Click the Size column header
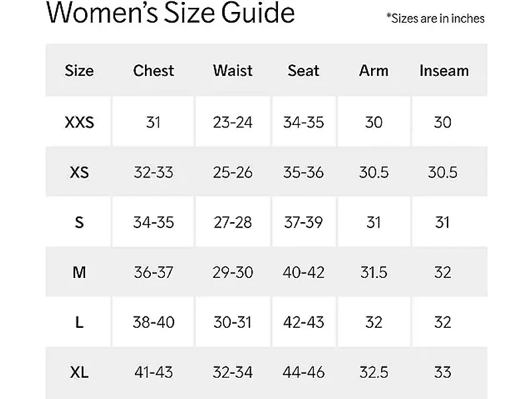Viewport: 532px width, 399px height. pos(79,70)
